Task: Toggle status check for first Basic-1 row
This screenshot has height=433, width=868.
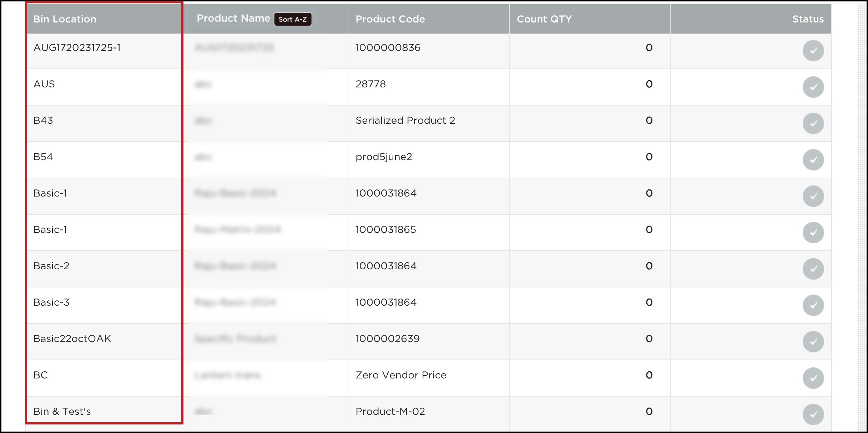Action: [813, 196]
